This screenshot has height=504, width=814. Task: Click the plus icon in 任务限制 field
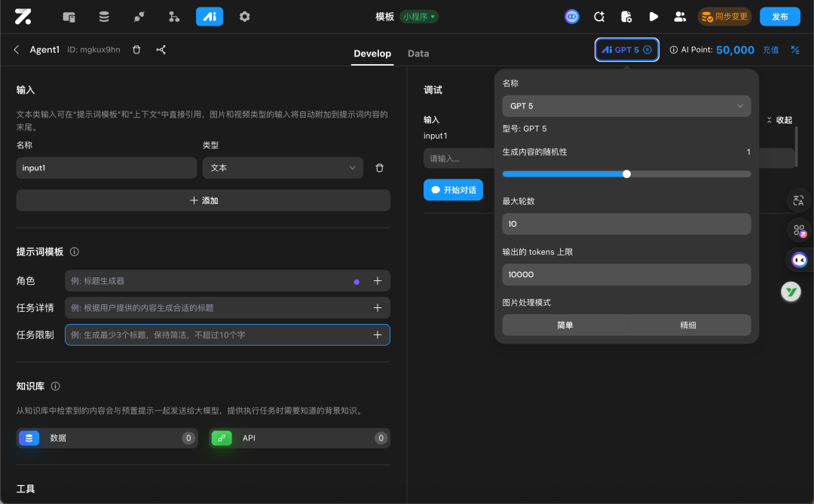(378, 334)
